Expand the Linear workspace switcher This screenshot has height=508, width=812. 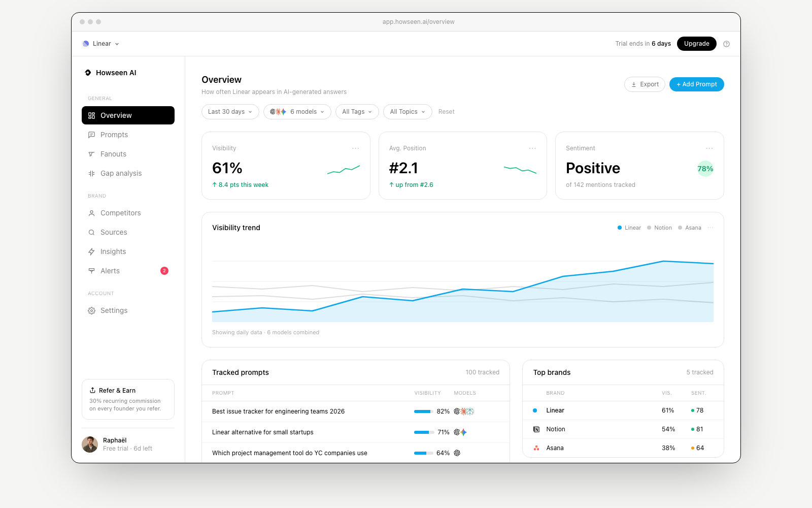(101, 44)
